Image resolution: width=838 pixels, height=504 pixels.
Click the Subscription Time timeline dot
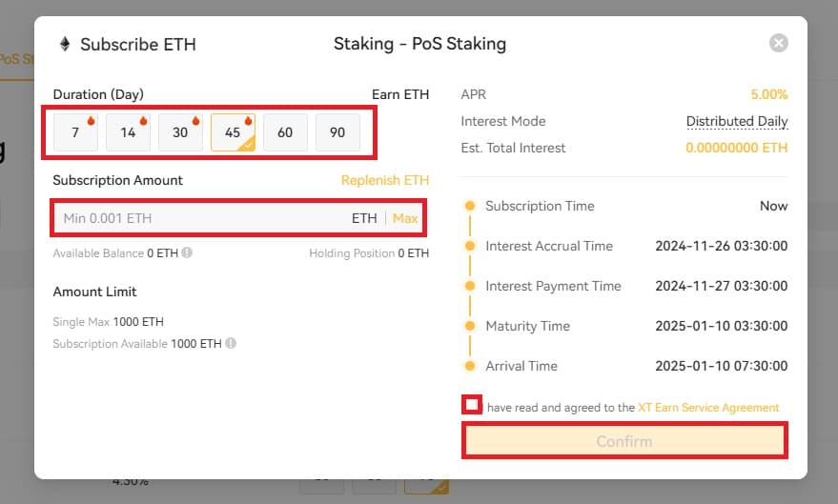(470, 206)
